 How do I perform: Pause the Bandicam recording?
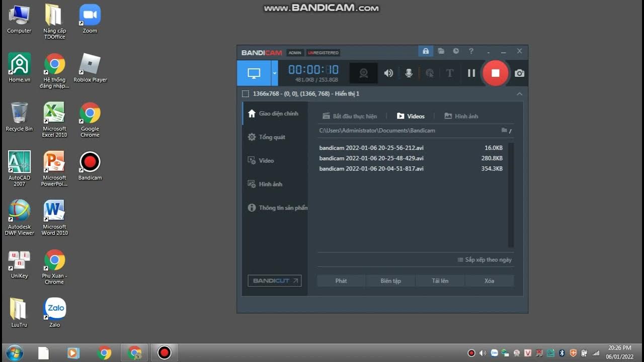point(471,73)
